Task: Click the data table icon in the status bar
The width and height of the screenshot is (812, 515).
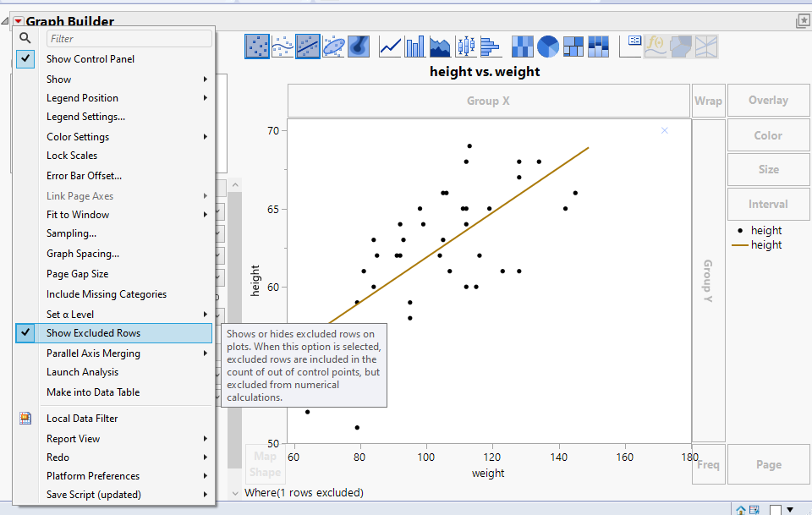Action: [754, 508]
